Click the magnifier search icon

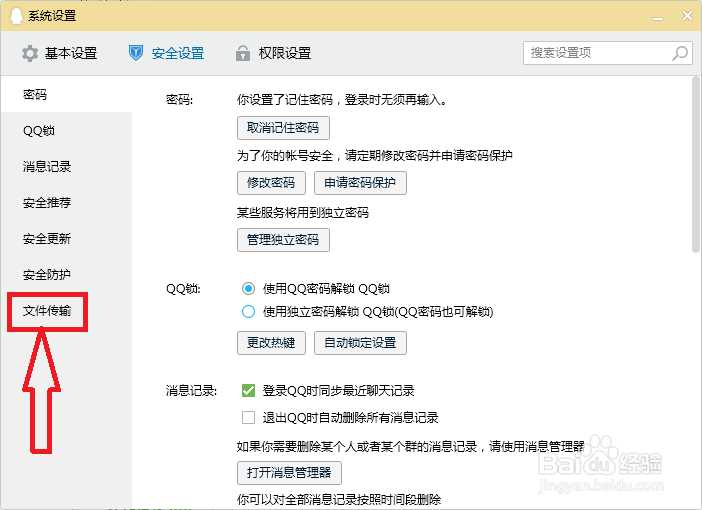tap(680, 53)
